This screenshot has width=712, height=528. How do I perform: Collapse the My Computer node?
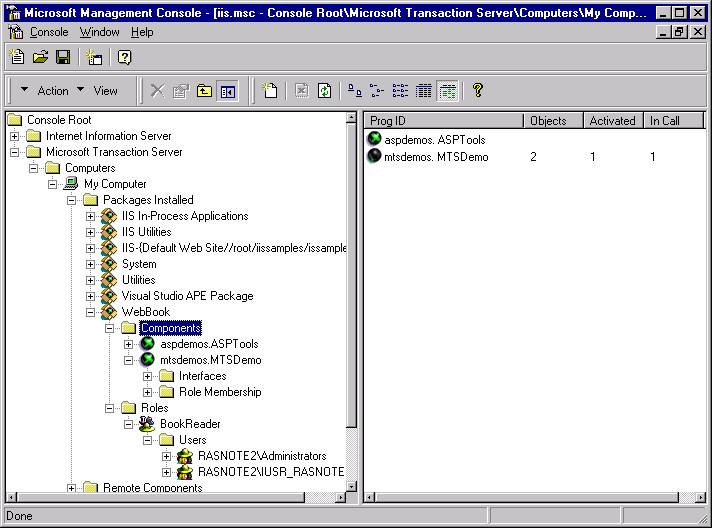(x=53, y=184)
